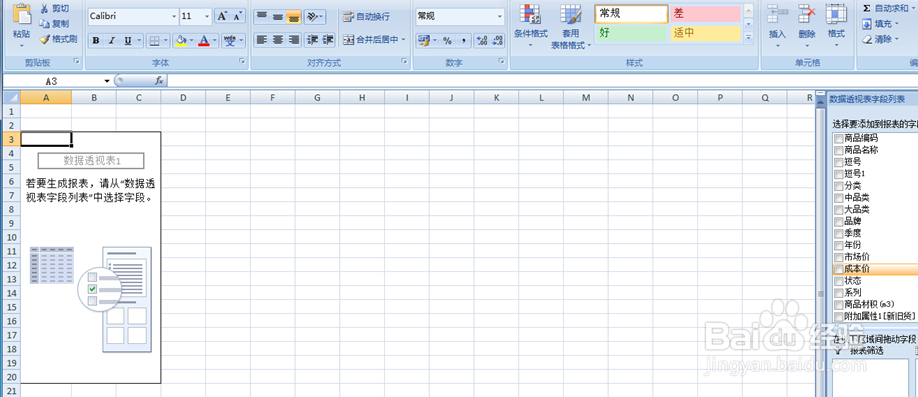Image resolution: width=918 pixels, height=397 pixels.
Task: Open font dialog launcher in 字体 group
Action: (242, 61)
